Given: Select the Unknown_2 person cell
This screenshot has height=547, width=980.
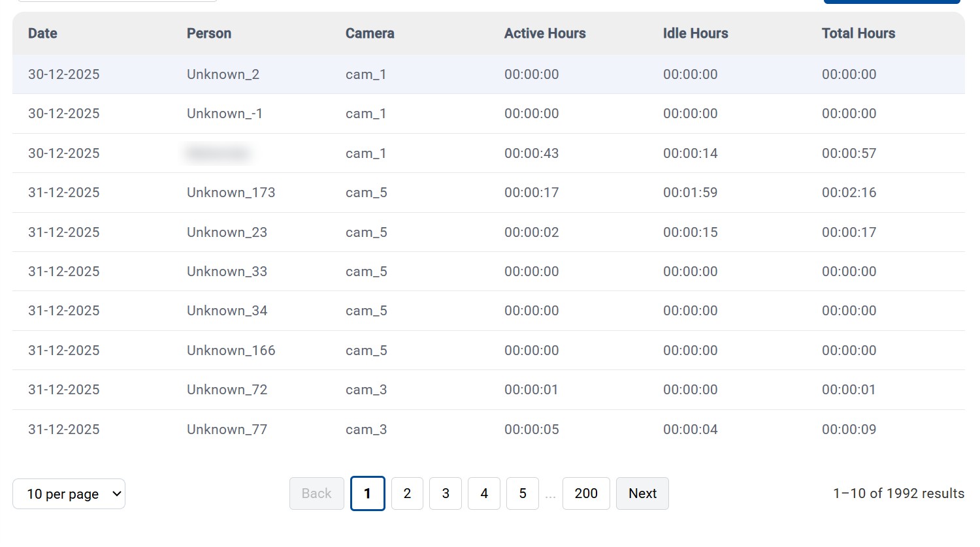Looking at the screenshot, I should (x=223, y=74).
